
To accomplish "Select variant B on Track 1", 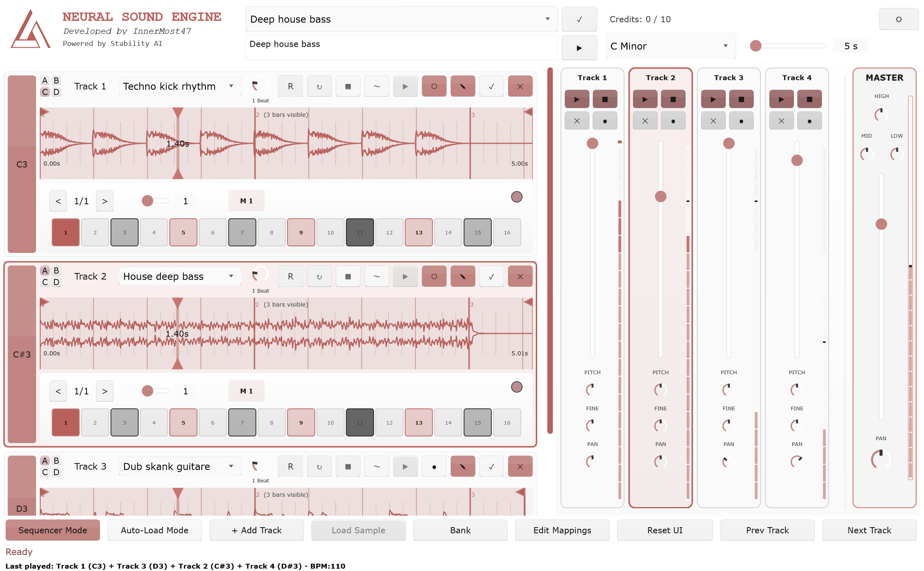I will [x=57, y=80].
